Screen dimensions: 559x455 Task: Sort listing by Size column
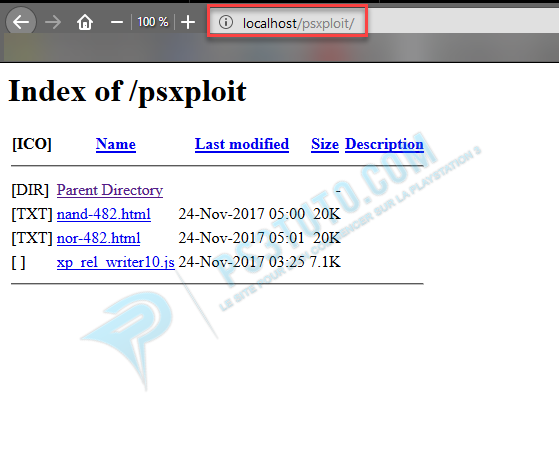pos(325,144)
